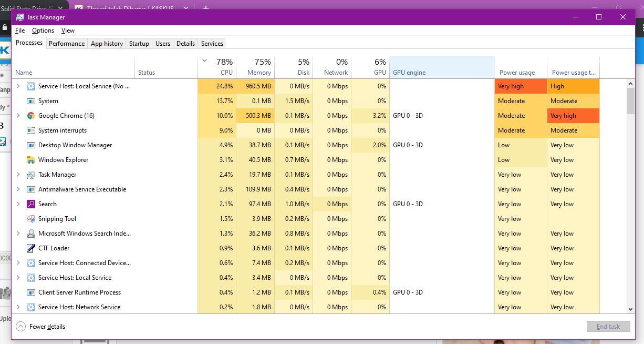Expand Antimalware Service Executable group
Screen dimensions: 644x344
point(18,189)
